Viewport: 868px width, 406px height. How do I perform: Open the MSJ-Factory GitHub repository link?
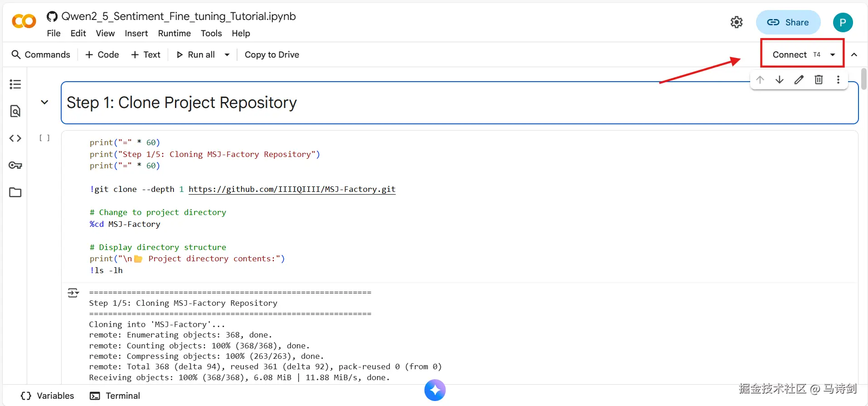pyautogui.click(x=292, y=189)
